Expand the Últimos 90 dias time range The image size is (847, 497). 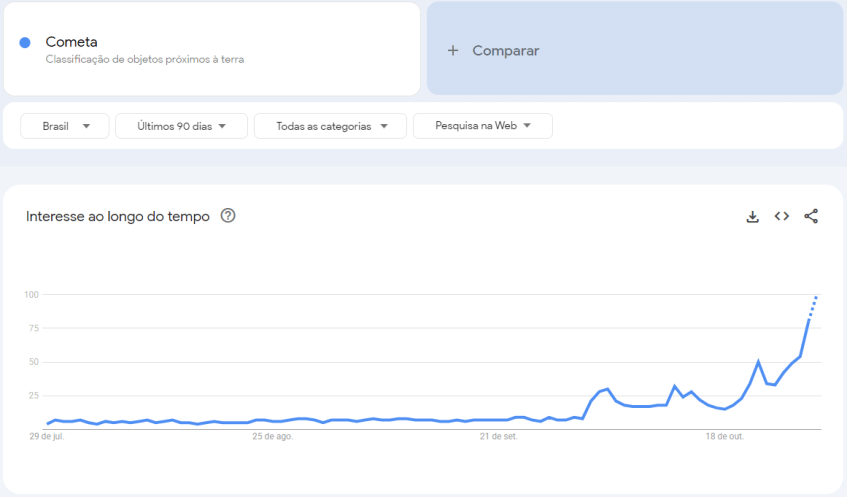point(181,126)
